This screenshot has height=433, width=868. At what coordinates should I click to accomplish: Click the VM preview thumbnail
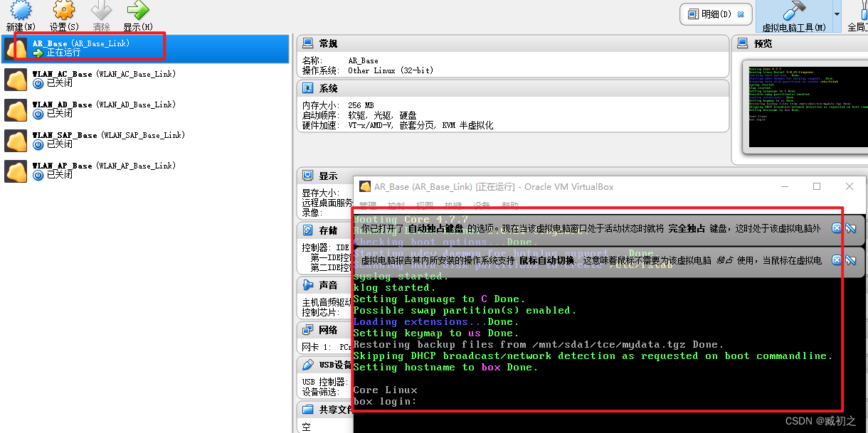808,107
